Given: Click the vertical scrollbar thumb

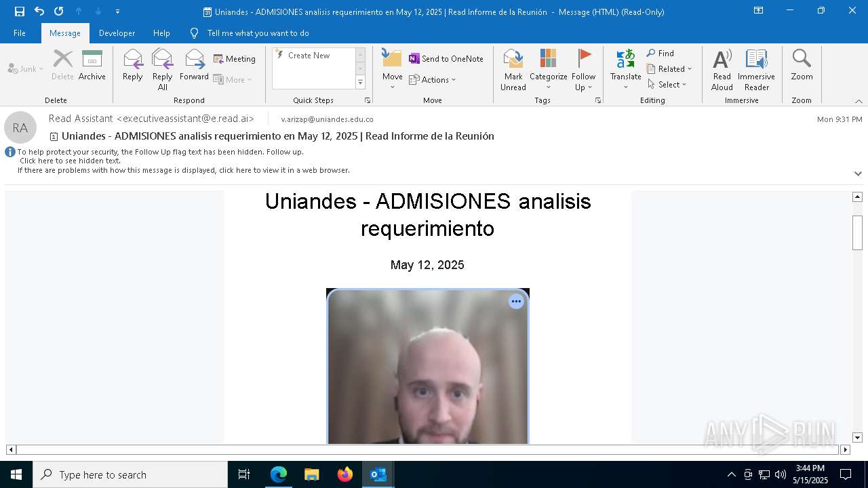Looking at the screenshot, I should [857, 232].
